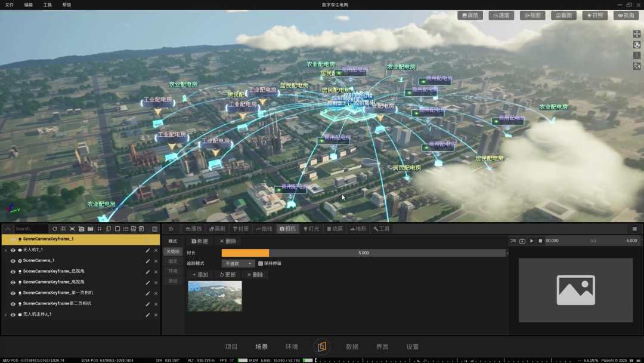Viewport: 644px width, 363px height.
Task: Open the 工具 menu in menu bar
Action: (48, 5)
